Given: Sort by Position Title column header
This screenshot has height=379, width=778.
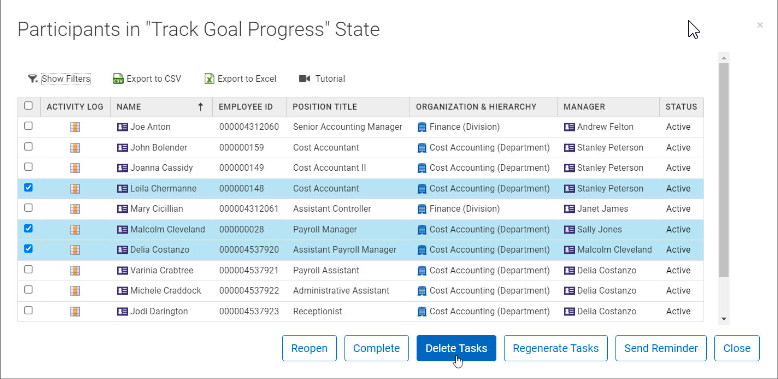Looking at the screenshot, I should point(348,107).
